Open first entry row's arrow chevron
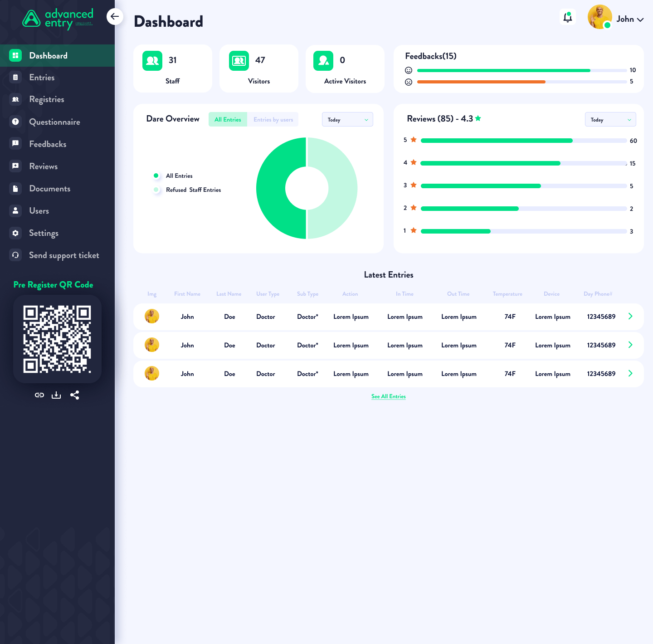This screenshot has height=644, width=653. [x=630, y=317]
